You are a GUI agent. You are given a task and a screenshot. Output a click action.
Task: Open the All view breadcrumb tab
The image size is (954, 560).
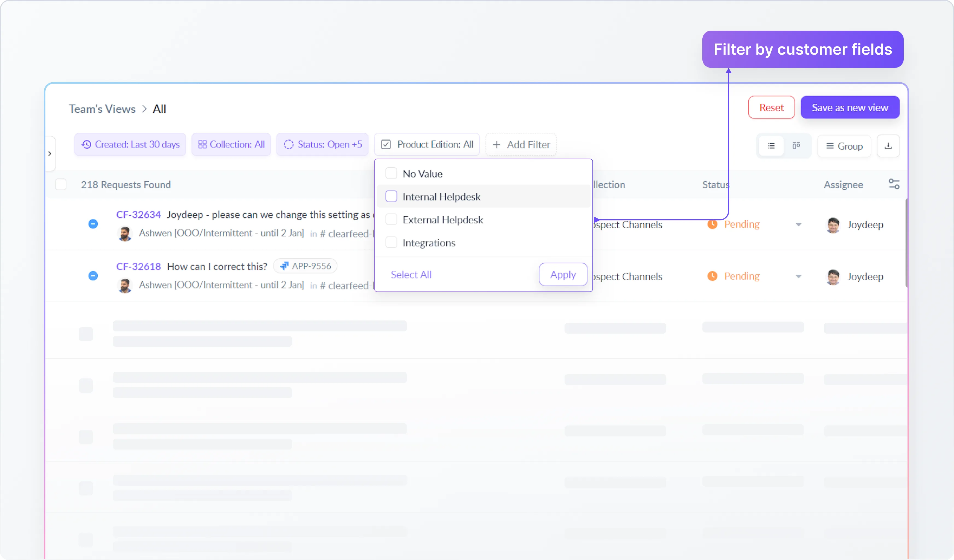(159, 109)
